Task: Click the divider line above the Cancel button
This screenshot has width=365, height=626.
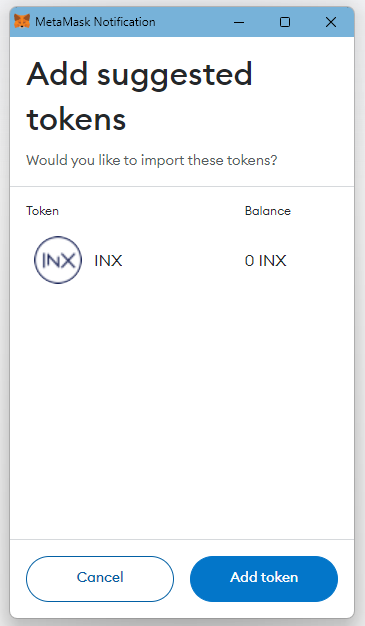Action: (x=182, y=539)
